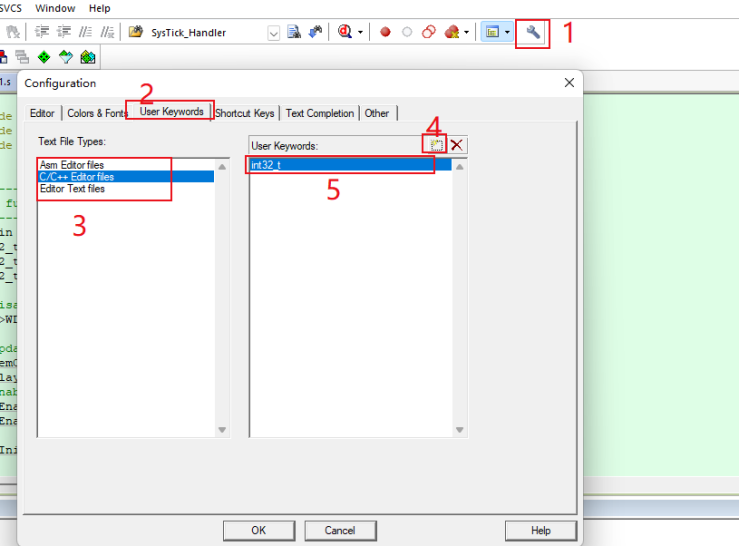Click the Configuration wrench icon in toolbar
The width and height of the screenshot is (739, 546).
click(533, 32)
